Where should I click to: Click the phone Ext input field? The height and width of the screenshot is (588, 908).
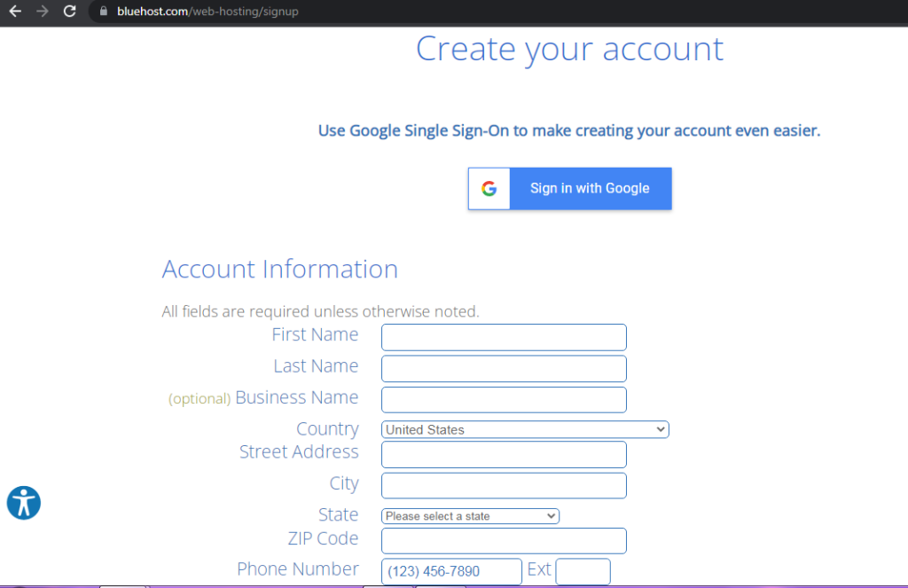pos(583,571)
